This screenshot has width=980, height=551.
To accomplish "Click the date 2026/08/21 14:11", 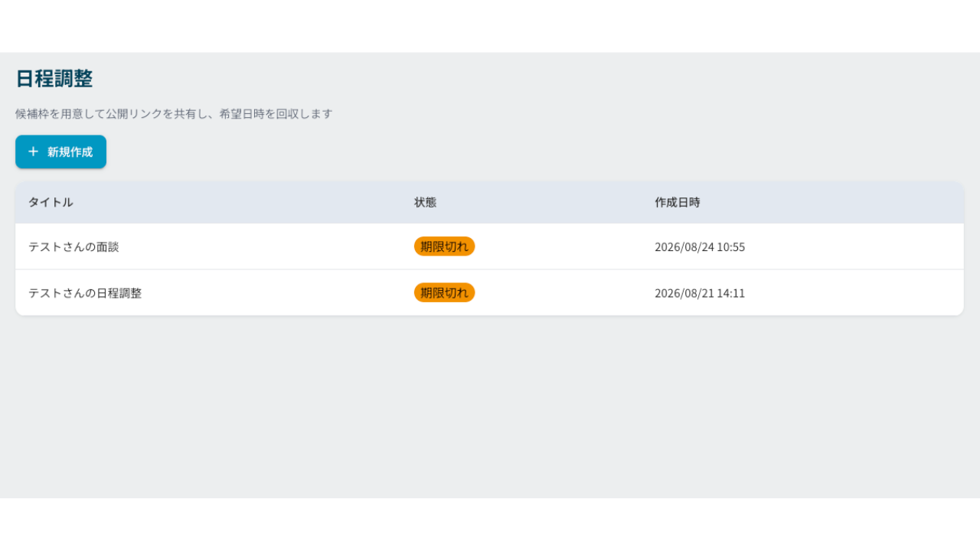I will [x=700, y=293].
